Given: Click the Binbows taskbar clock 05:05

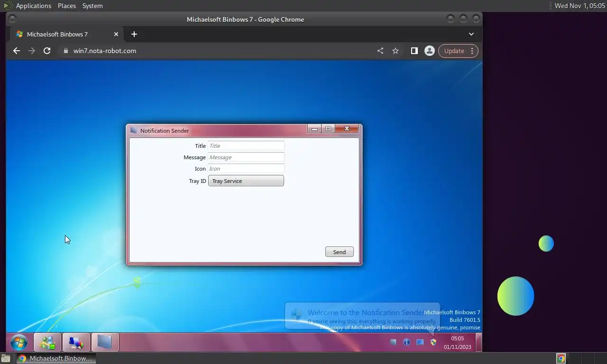Looking at the screenshot, I should [458, 343].
